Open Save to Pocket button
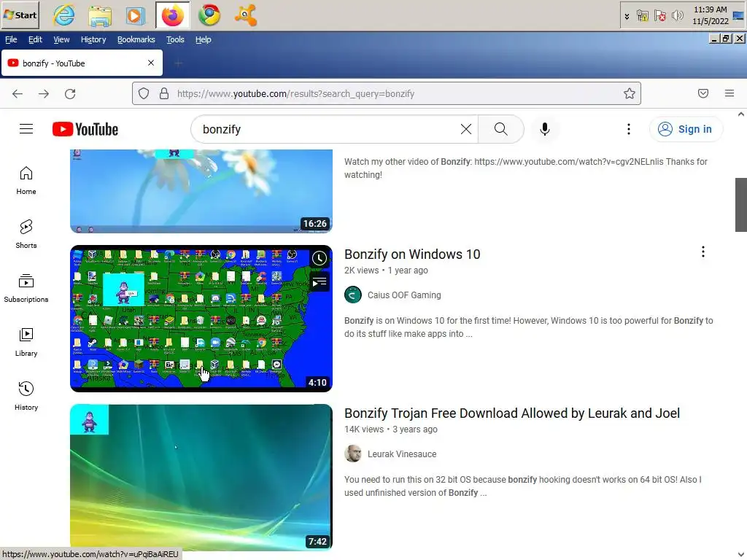Screen dimensions: 747x560 [703, 94]
